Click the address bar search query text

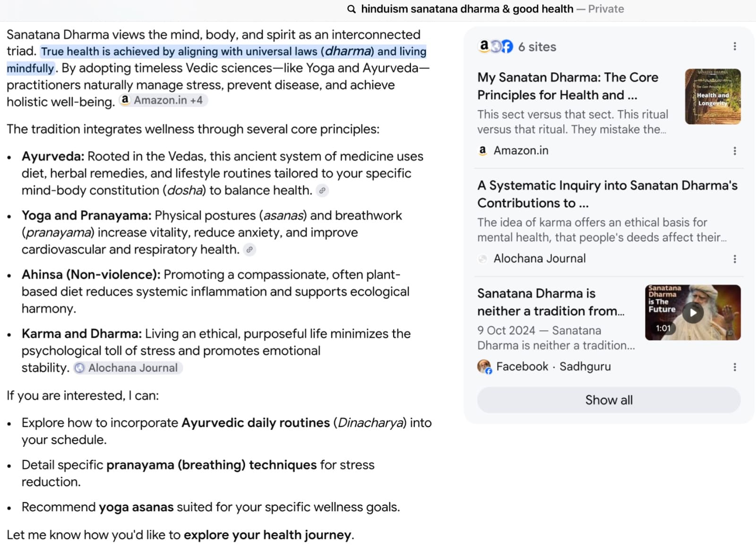click(x=467, y=9)
